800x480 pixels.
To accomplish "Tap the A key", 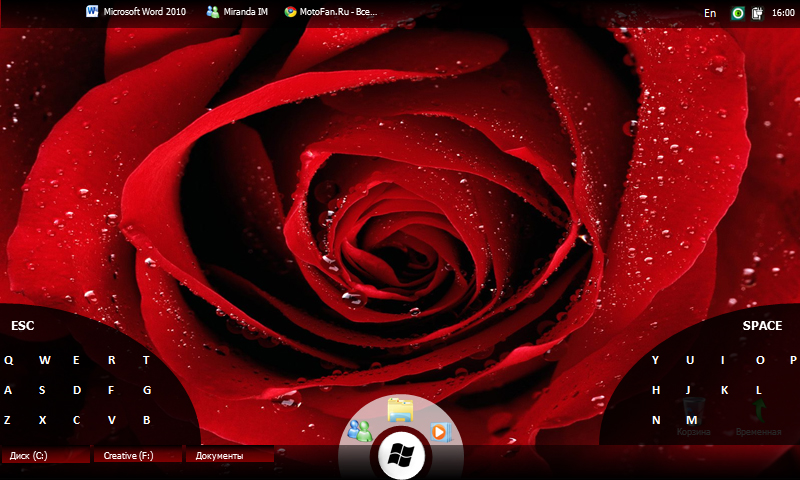I will pyautogui.click(x=8, y=390).
